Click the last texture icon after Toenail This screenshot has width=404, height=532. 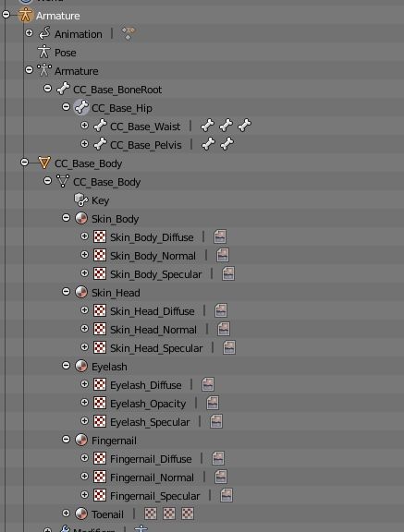click(x=188, y=514)
